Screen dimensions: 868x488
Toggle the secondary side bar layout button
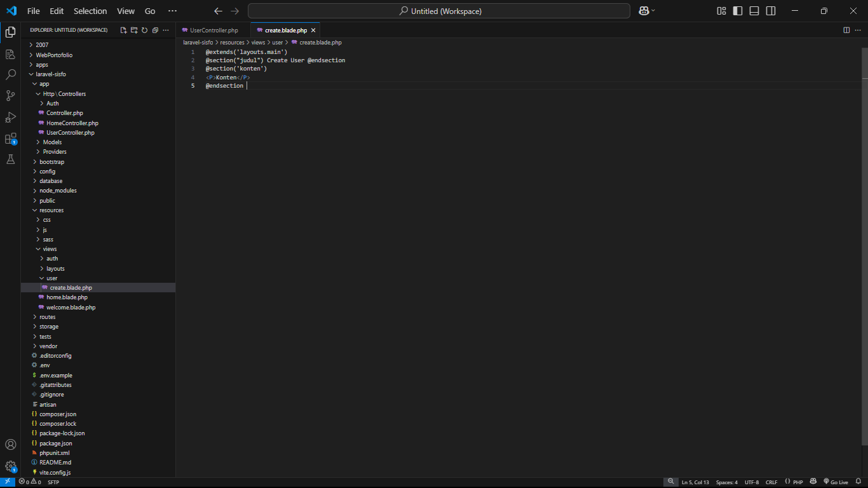pyautogui.click(x=771, y=11)
